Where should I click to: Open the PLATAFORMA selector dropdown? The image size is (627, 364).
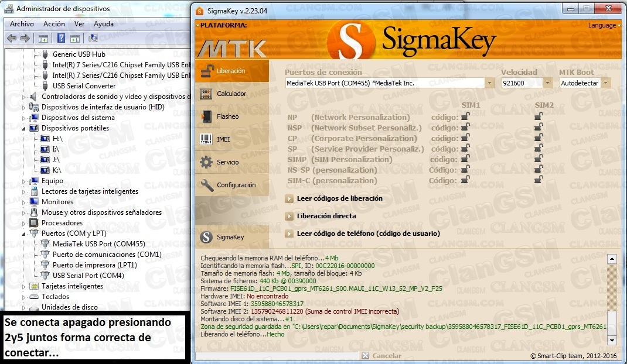coord(221,25)
